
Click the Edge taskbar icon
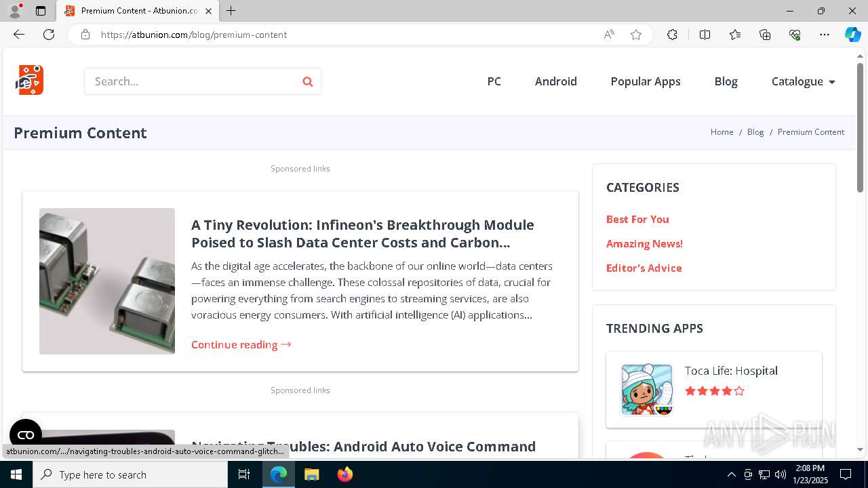279,474
